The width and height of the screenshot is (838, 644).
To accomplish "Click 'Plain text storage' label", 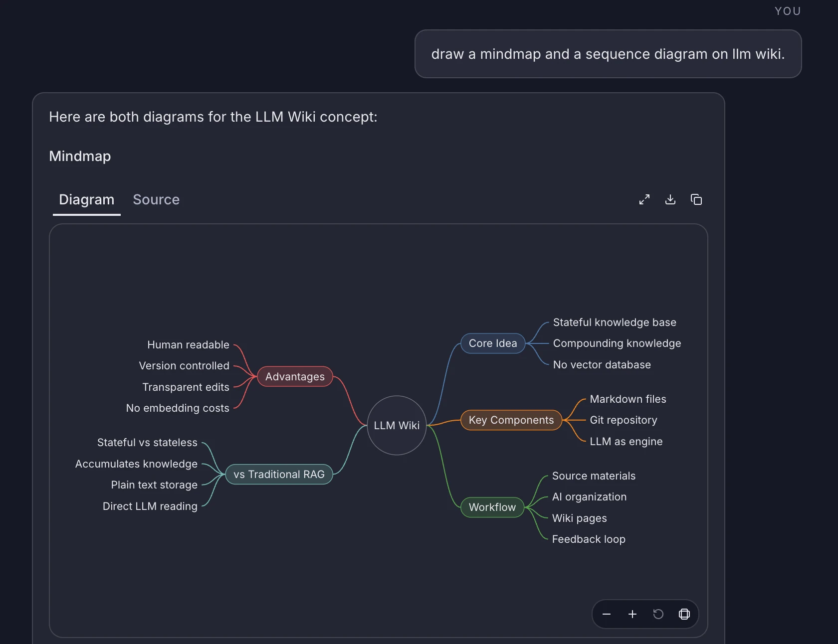I will [x=154, y=485].
